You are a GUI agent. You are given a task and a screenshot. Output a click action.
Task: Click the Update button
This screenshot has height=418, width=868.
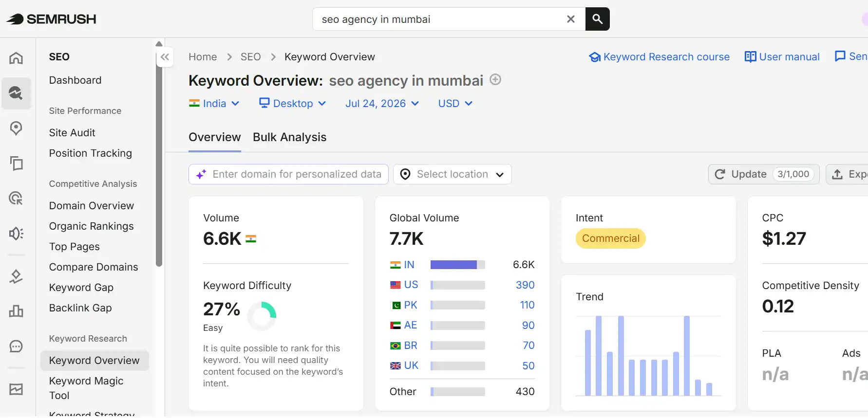click(x=763, y=174)
